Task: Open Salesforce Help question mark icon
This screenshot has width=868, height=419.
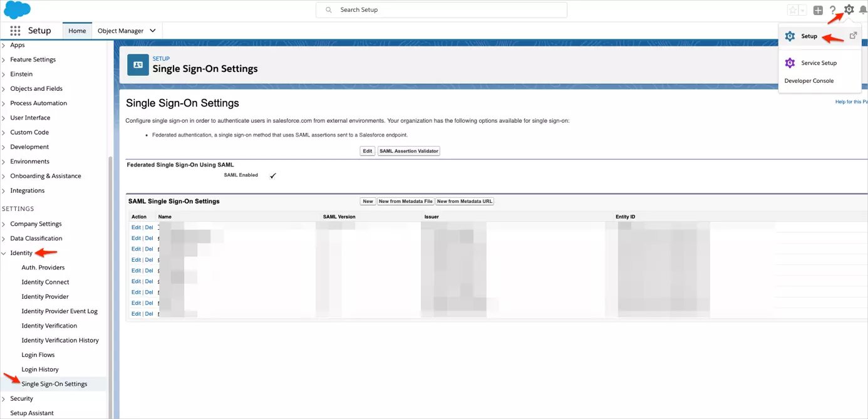Action: pyautogui.click(x=833, y=9)
